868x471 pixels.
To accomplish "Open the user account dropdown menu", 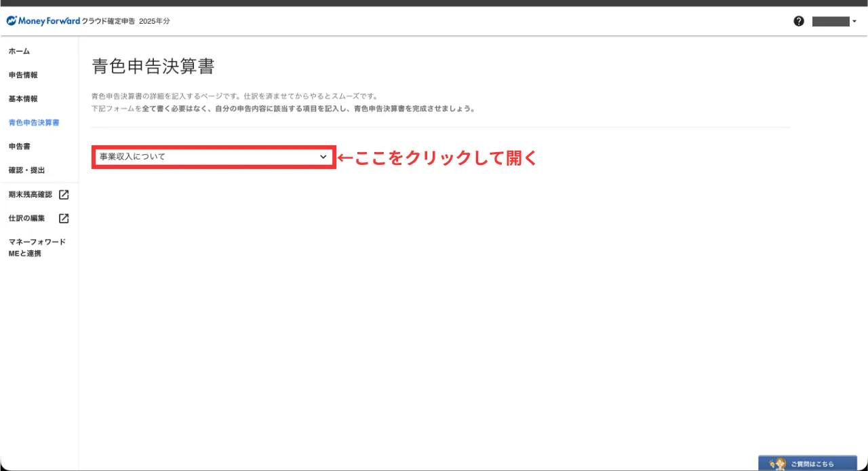I will [834, 21].
